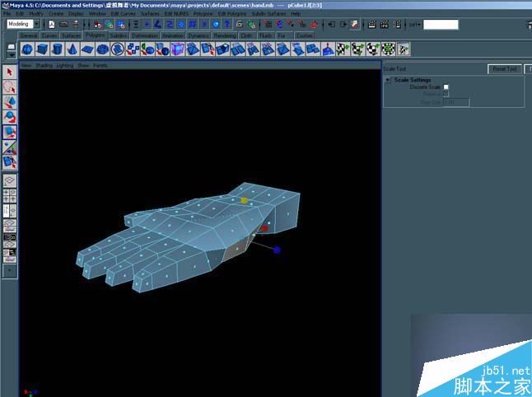This screenshot has height=397, width=532.
Task: Select the Show Manipulator tool
Action: [x=10, y=147]
